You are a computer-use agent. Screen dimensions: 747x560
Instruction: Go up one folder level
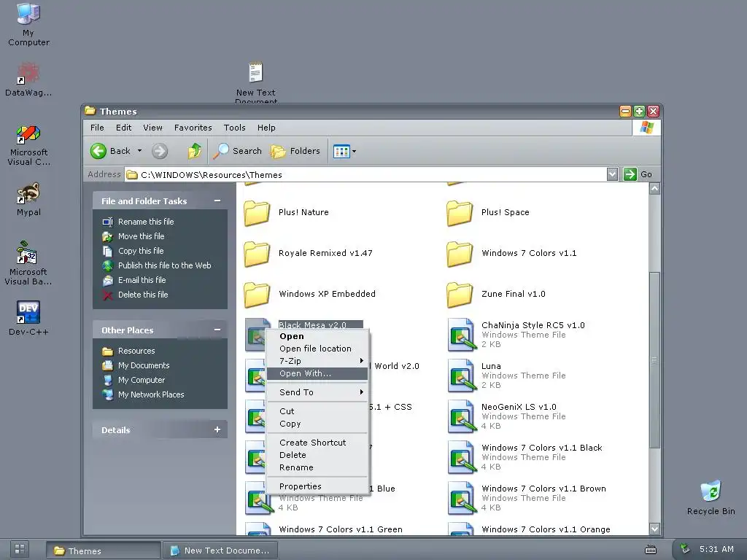(x=194, y=151)
